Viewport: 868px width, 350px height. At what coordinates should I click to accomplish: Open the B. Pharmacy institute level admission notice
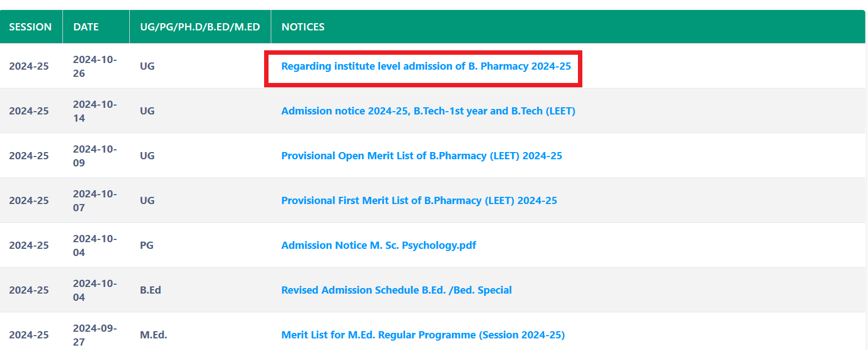point(425,66)
